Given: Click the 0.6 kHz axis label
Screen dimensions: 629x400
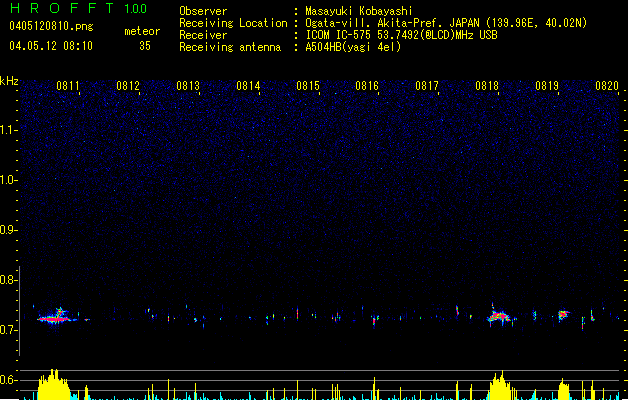Looking at the screenshot, I should 8,380.
